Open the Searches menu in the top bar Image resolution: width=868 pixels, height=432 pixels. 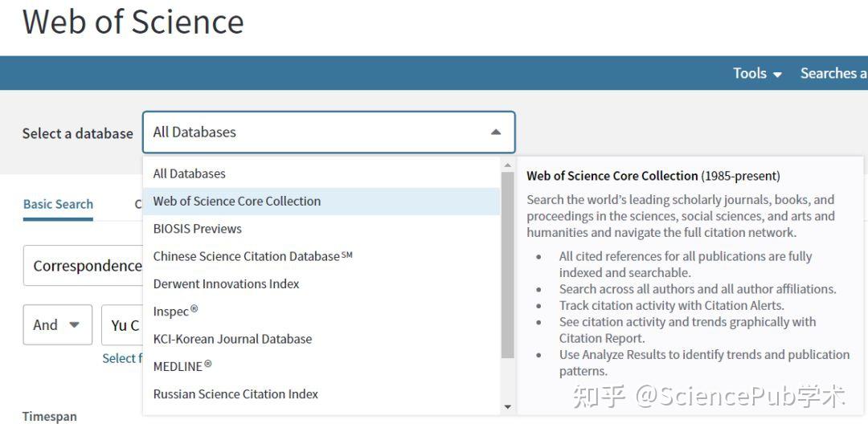pyautogui.click(x=833, y=73)
